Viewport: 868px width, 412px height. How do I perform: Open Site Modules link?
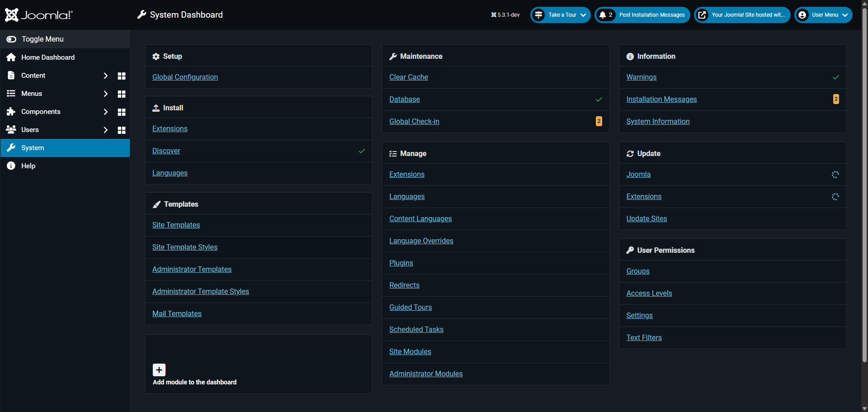coord(410,352)
